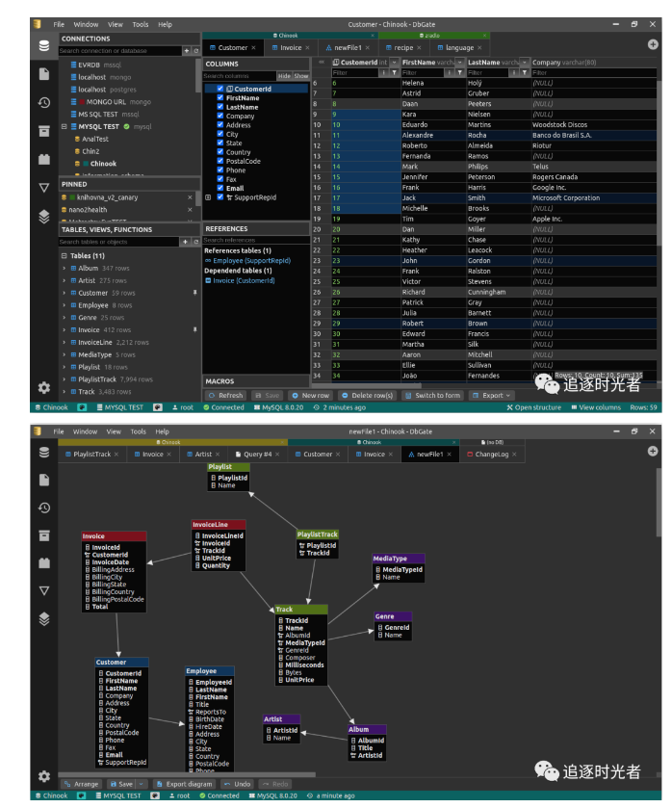The height and width of the screenshot is (808, 672).
Task: Open layers stack icon in newFile1 window sidebar
Action: click(44, 619)
